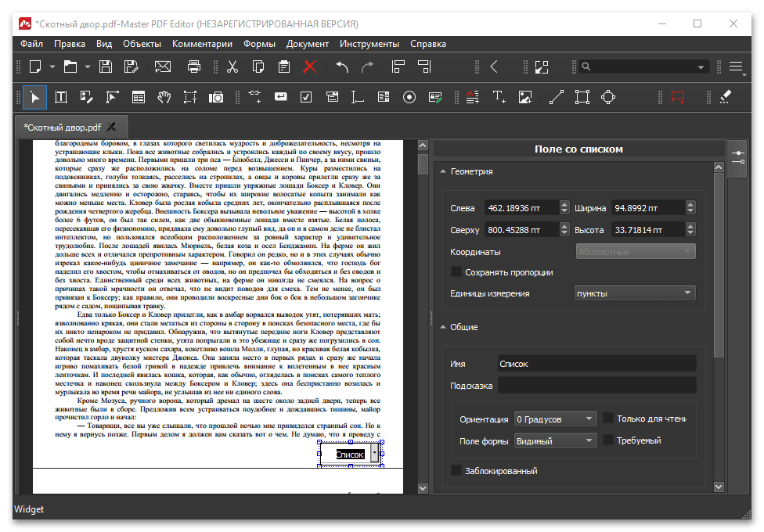The width and height of the screenshot is (764, 532).
Task: Insert a radio button form field
Action: pos(409,97)
